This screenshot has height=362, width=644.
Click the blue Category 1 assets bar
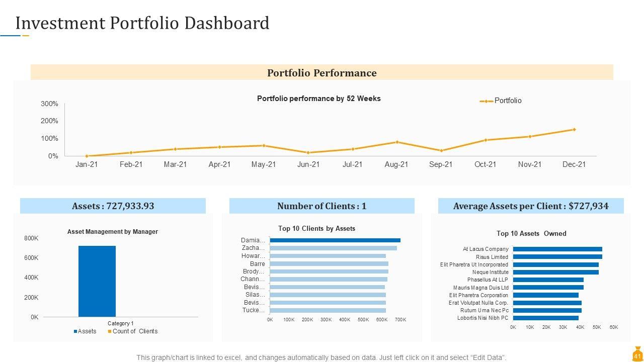(97, 281)
